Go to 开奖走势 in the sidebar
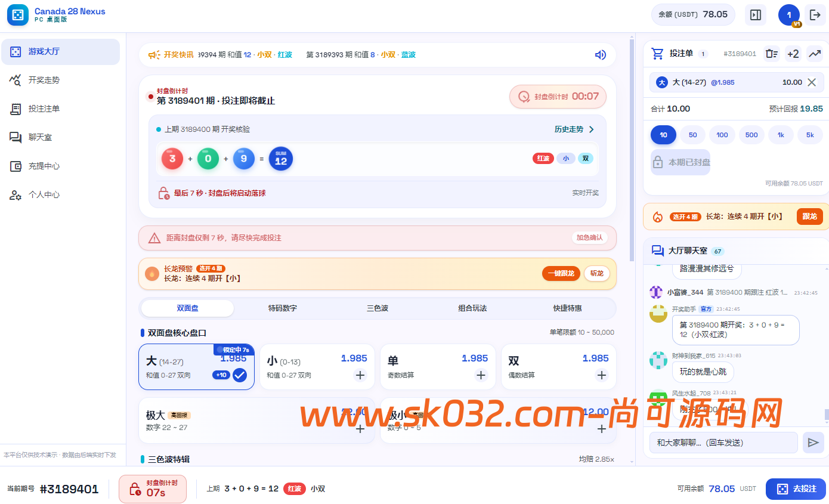The image size is (829, 504). 60,80
